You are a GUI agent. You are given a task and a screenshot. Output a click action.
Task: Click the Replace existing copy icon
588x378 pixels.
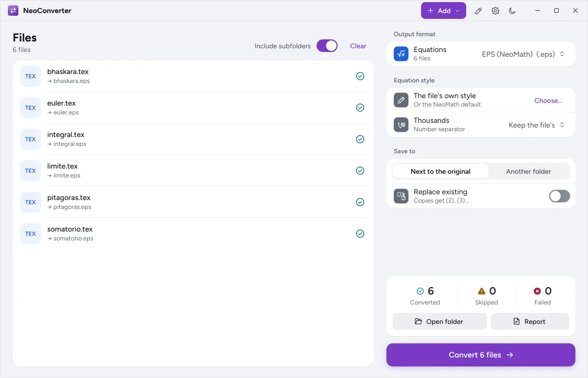pyautogui.click(x=401, y=196)
